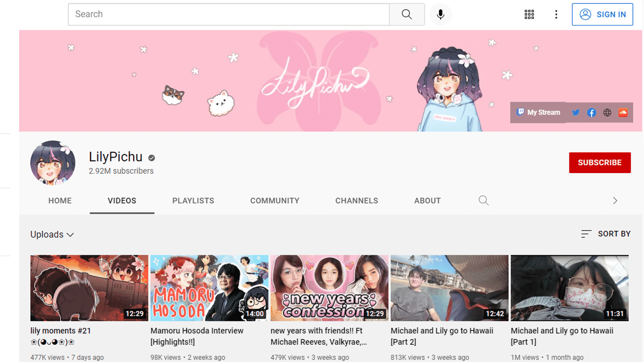Viewport: 644px width, 362px height.
Task: Subscribe to the LilyPichu channel
Action: click(600, 163)
